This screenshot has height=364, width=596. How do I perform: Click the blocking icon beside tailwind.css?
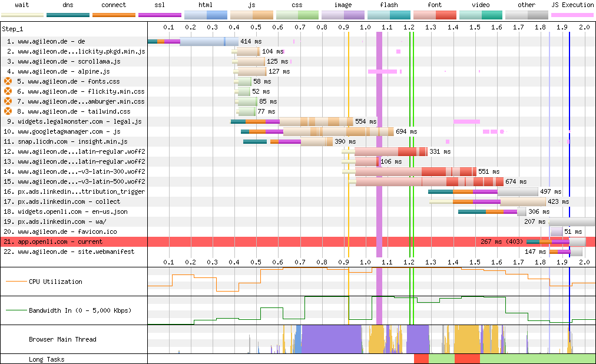(8, 111)
